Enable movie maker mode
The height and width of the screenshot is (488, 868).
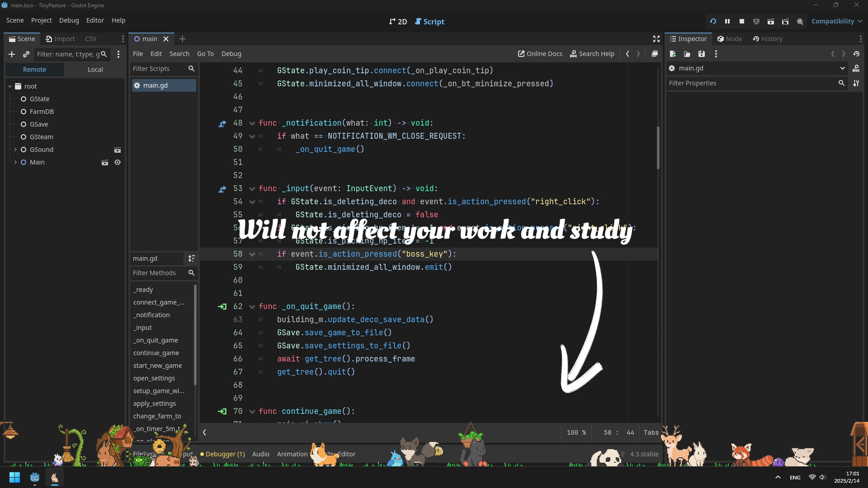800,21
